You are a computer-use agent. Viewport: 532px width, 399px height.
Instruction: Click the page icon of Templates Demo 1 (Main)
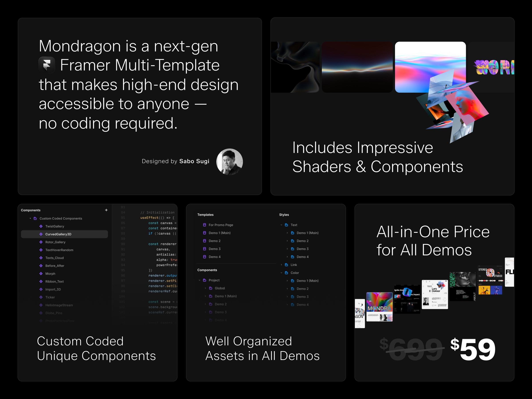pos(204,233)
